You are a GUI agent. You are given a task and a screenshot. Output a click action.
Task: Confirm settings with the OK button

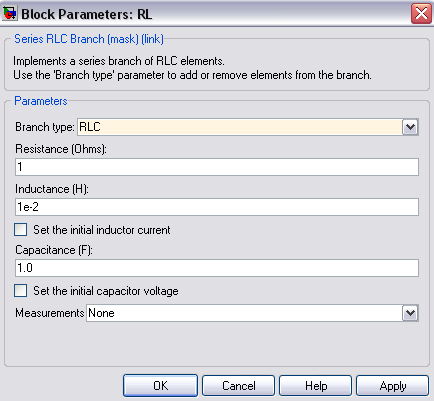(160, 386)
